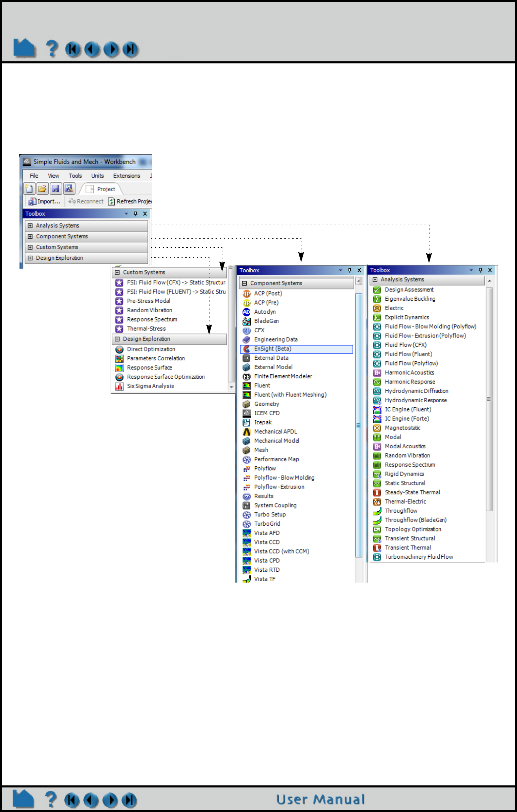The image size is (517, 812).
Task: Expand Analysis Systems in the Workbench toolbox
Action: 30,226
